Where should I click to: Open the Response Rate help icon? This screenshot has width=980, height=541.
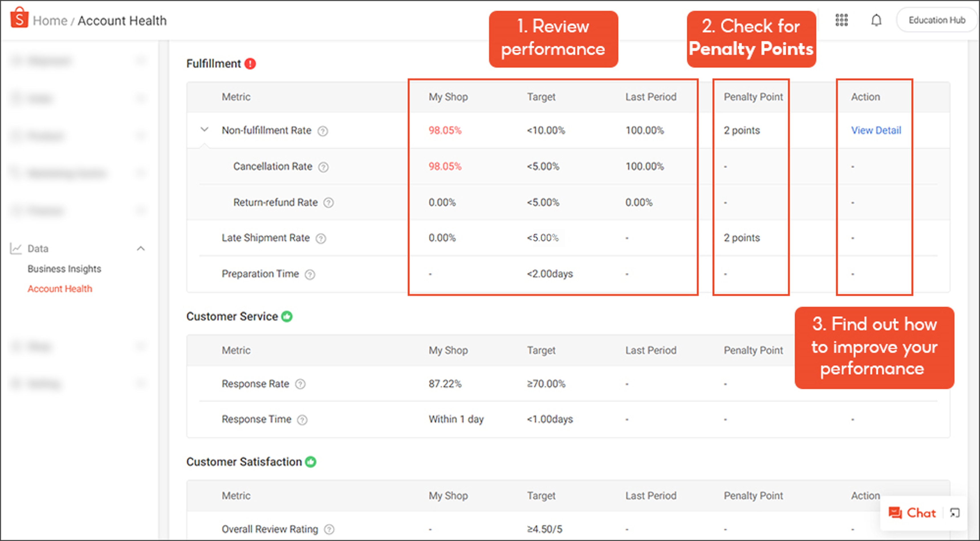point(300,384)
